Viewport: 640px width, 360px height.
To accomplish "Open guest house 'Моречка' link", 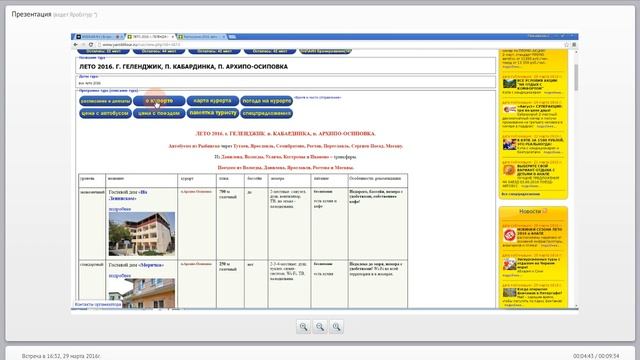I will point(151,265).
